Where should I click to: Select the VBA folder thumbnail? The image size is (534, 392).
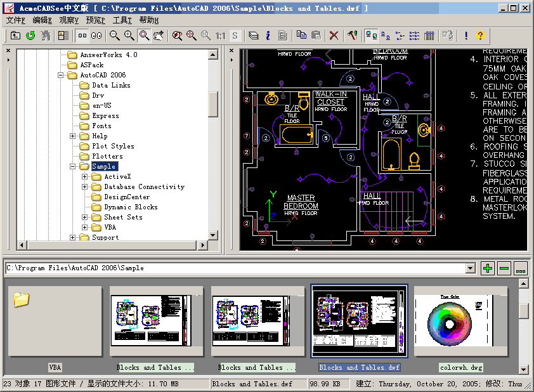pyautogui.click(x=55, y=322)
